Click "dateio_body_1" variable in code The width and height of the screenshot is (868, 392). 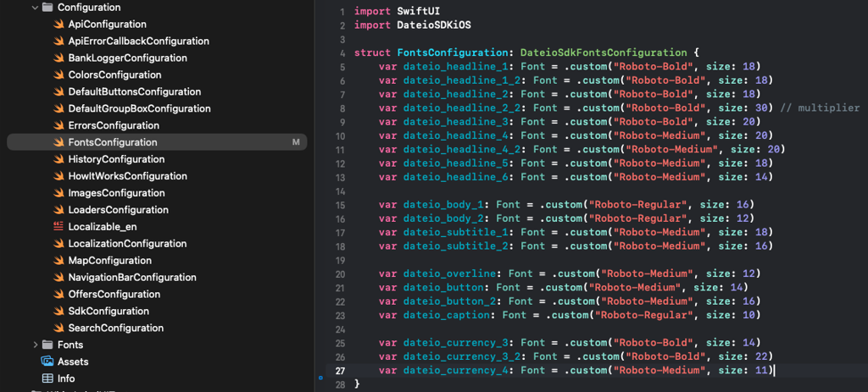point(443,205)
